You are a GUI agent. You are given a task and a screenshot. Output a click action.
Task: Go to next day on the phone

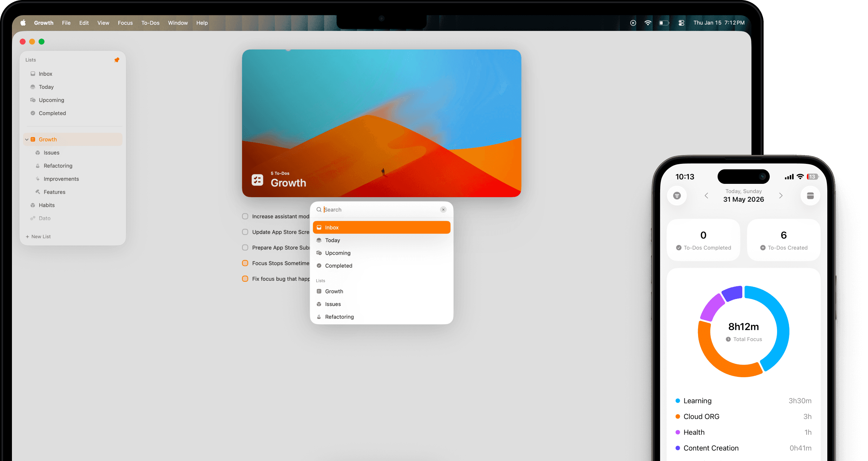[x=781, y=195]
